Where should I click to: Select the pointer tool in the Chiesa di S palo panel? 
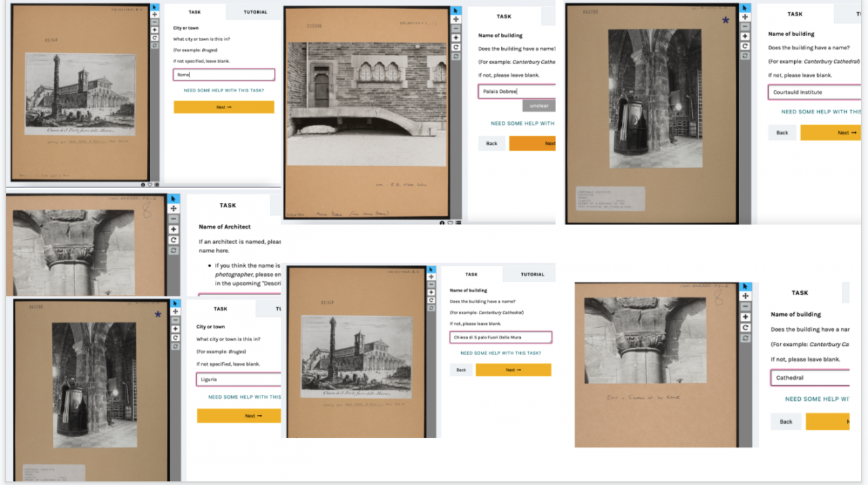tap(431, 269)
